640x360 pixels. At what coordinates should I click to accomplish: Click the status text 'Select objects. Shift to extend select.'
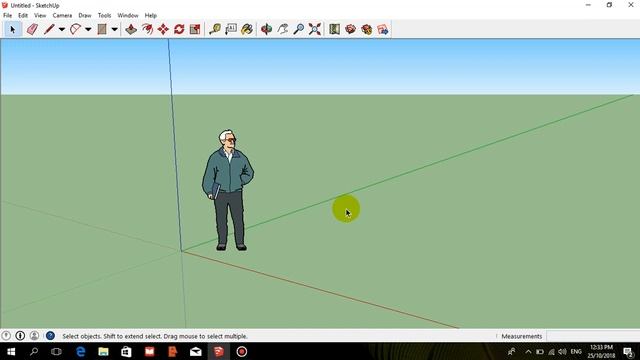click(112, 336)
